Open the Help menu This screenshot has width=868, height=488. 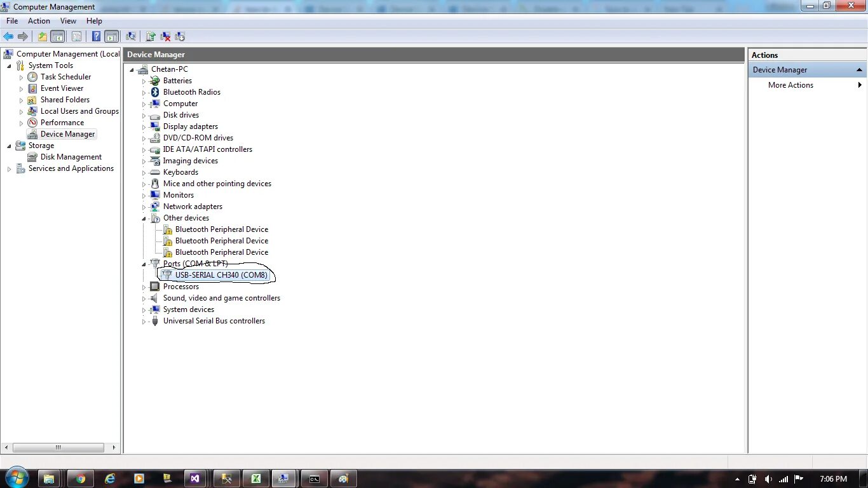point(94,21)
